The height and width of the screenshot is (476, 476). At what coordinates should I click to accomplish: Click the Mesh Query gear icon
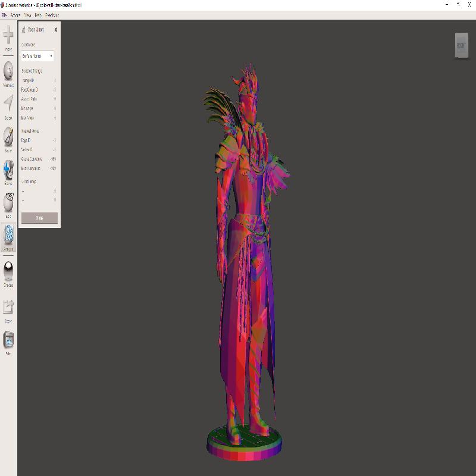(x=56, y=29)
